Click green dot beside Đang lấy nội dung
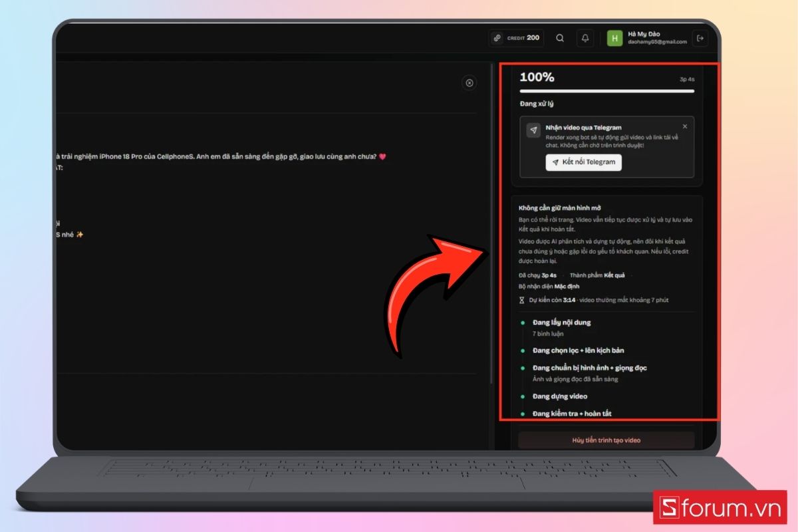The image size is (798, 532). [523, 323]
